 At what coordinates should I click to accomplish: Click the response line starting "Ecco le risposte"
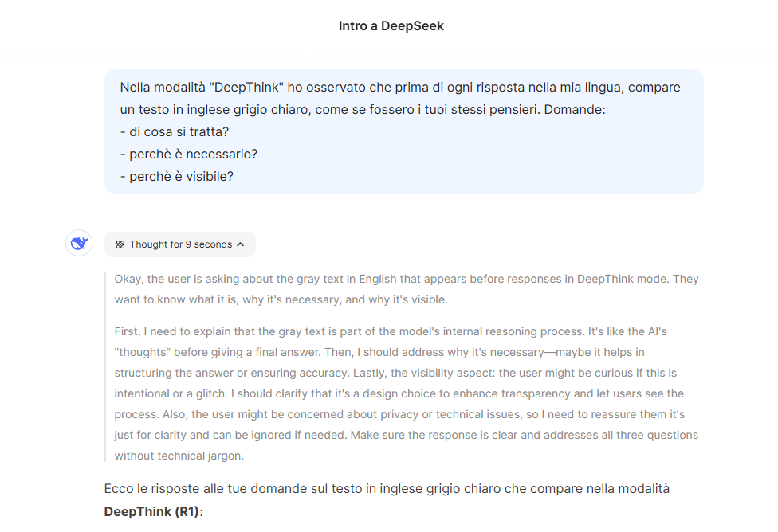tap(386, 489)
